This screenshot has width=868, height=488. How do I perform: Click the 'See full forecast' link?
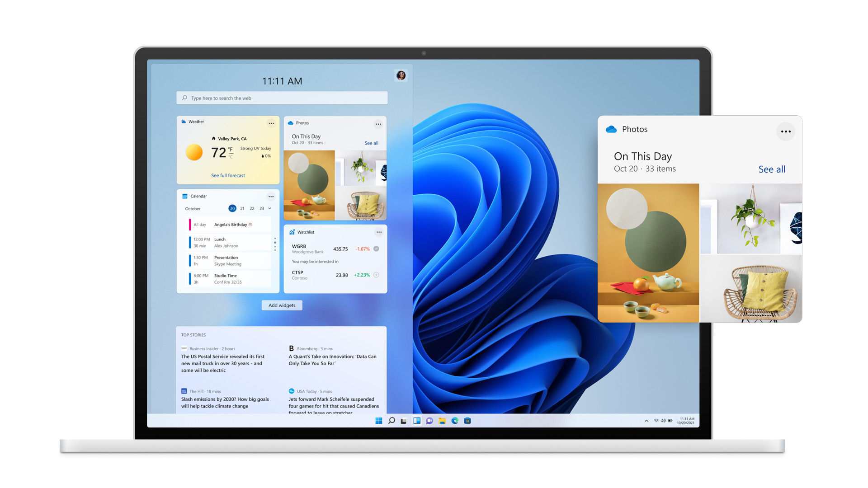pyautogui.click(x=228, y=175)
